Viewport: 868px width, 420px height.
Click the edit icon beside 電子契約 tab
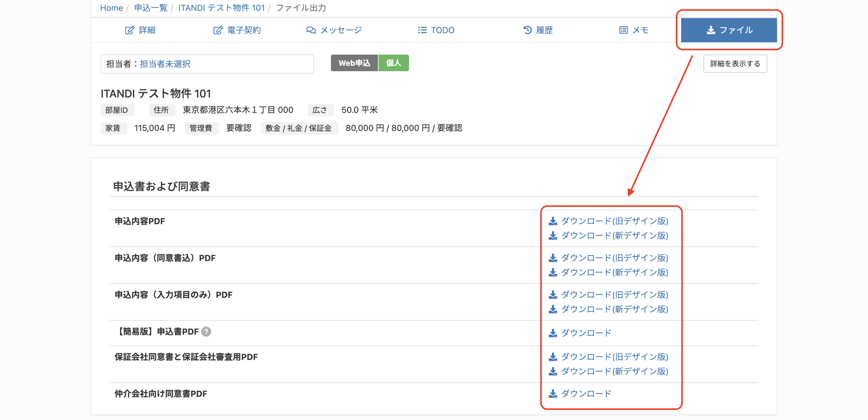tap(218, 30)
